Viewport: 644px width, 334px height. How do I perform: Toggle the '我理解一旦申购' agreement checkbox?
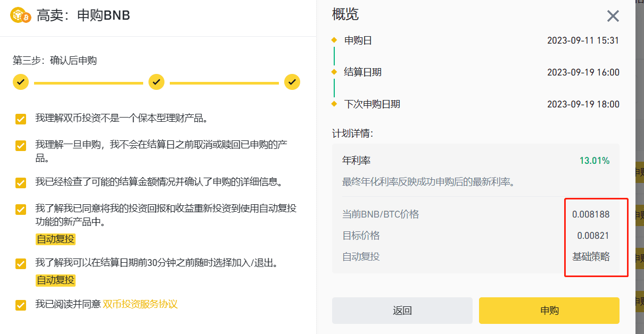point(21,145)
